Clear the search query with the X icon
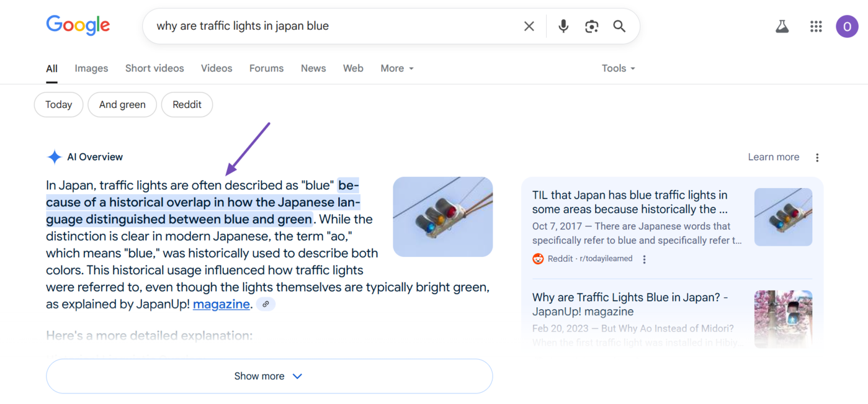868x404 pixels. tap(529, 26)
